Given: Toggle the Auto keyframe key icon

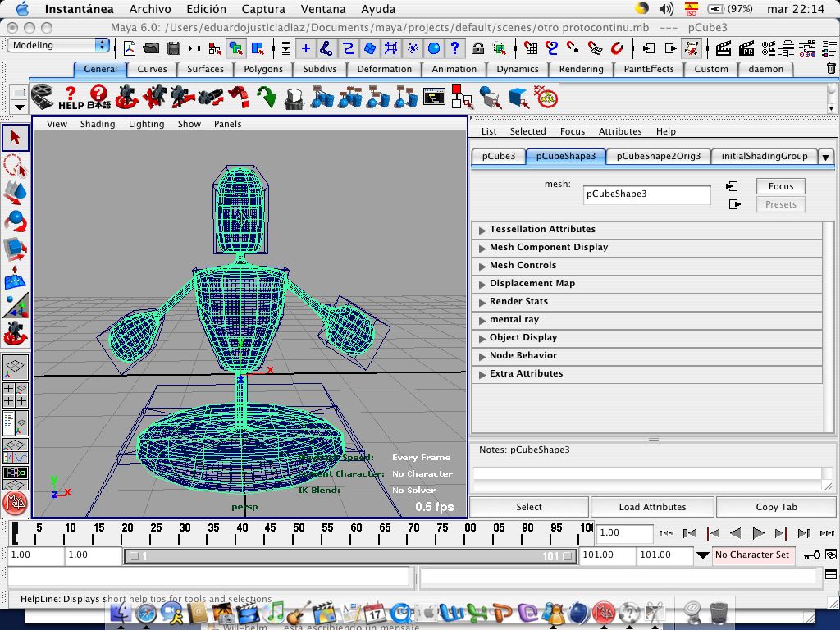Looking at the screenshot, I should coord(812,555).
